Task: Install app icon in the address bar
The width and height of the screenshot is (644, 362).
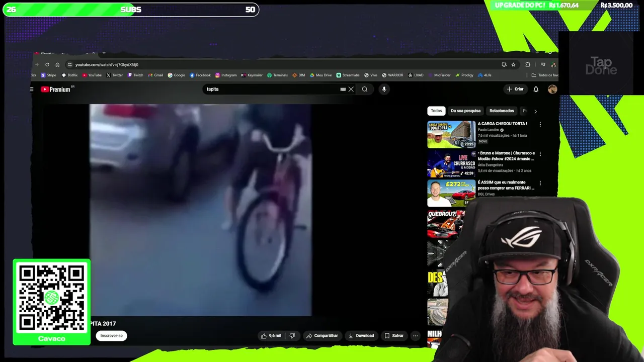Action: coord(504,64)
